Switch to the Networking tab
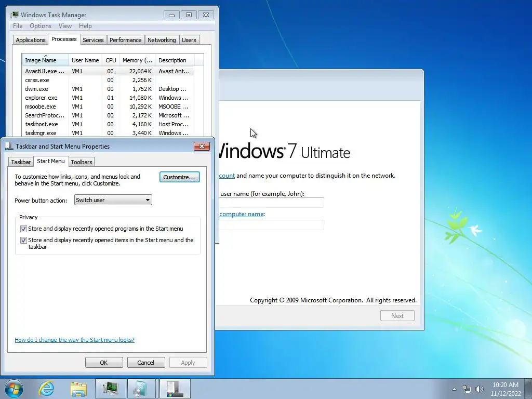Viewport: 532px width, 399px height. pos(162,39)
